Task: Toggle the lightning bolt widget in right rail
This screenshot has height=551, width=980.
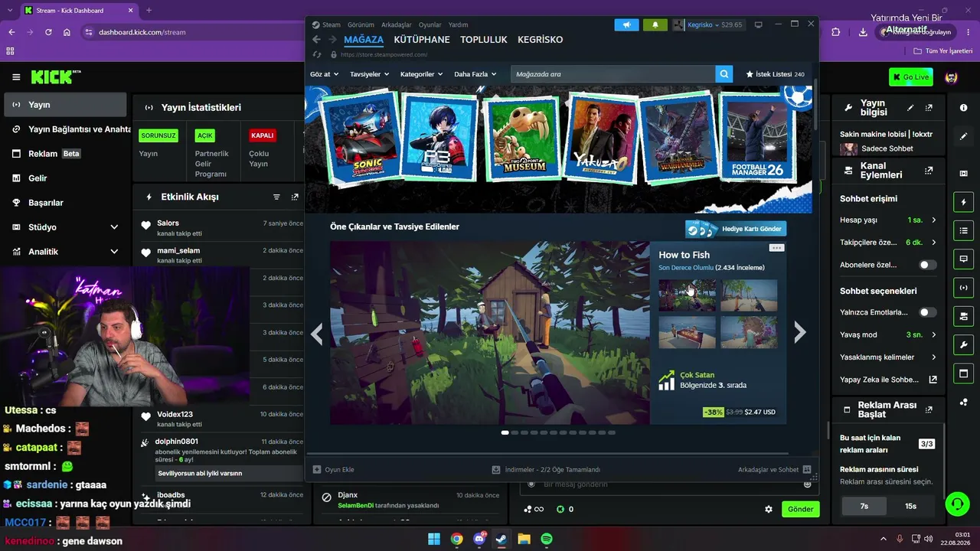Action: [x=963, y=202]
